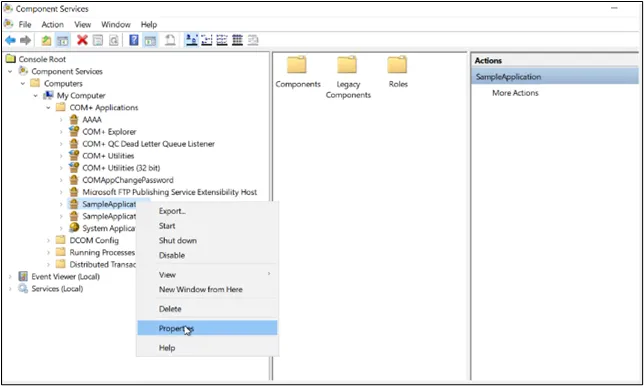Open the View menu in menu bar
The image size is (644, 386).
click(x=83, y=25)
